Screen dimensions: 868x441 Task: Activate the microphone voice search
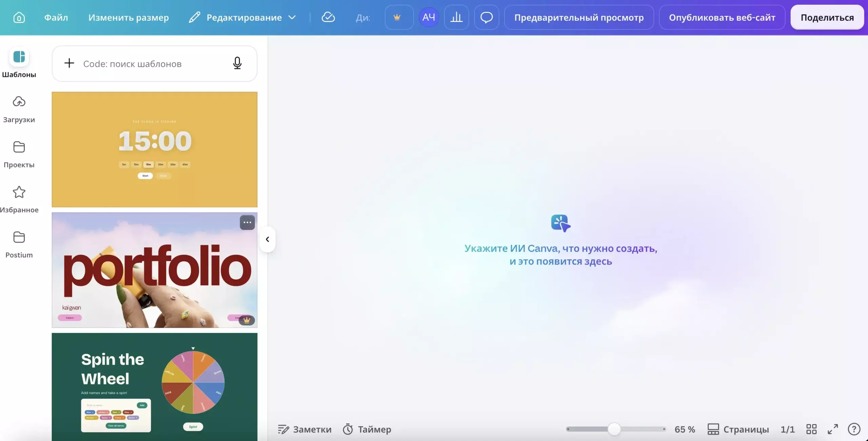point(237,63)
